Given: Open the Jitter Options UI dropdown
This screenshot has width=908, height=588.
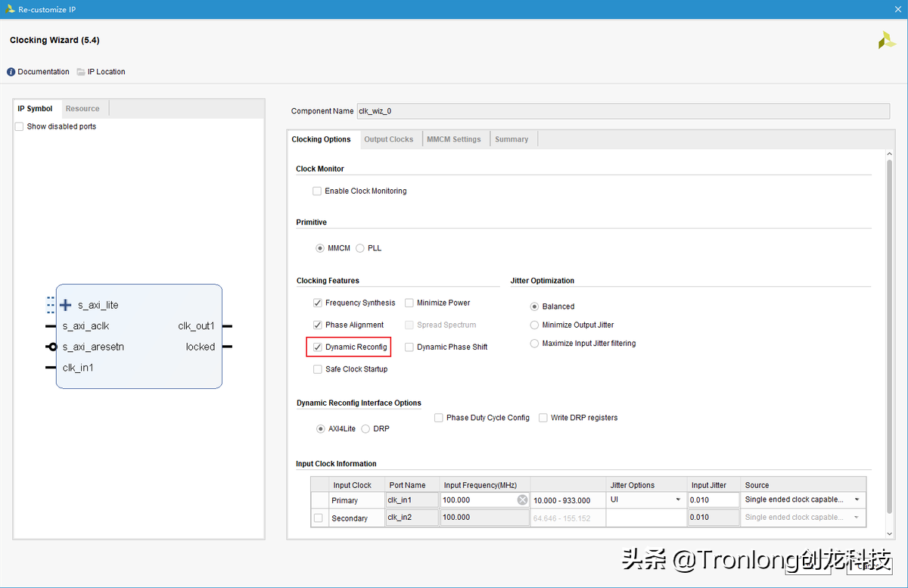Looking at the screenshot, I should pyautogui.click(x=678, y=499).
